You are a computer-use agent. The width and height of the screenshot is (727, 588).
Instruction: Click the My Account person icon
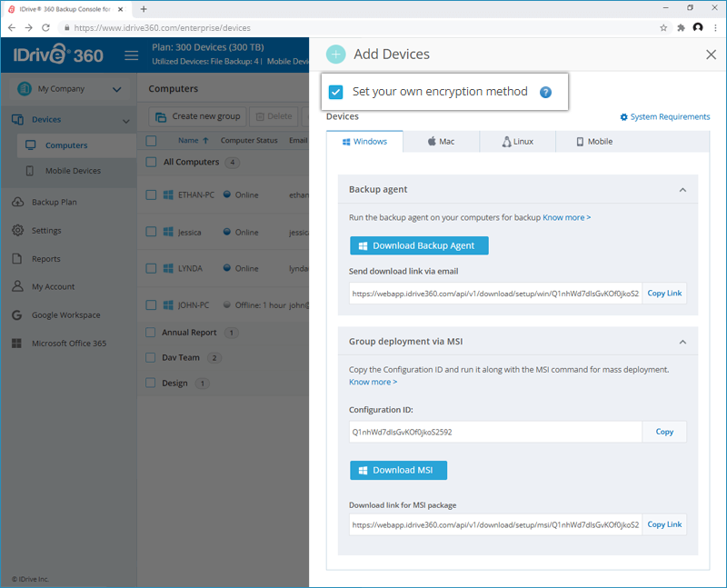(x=17, y=286)
